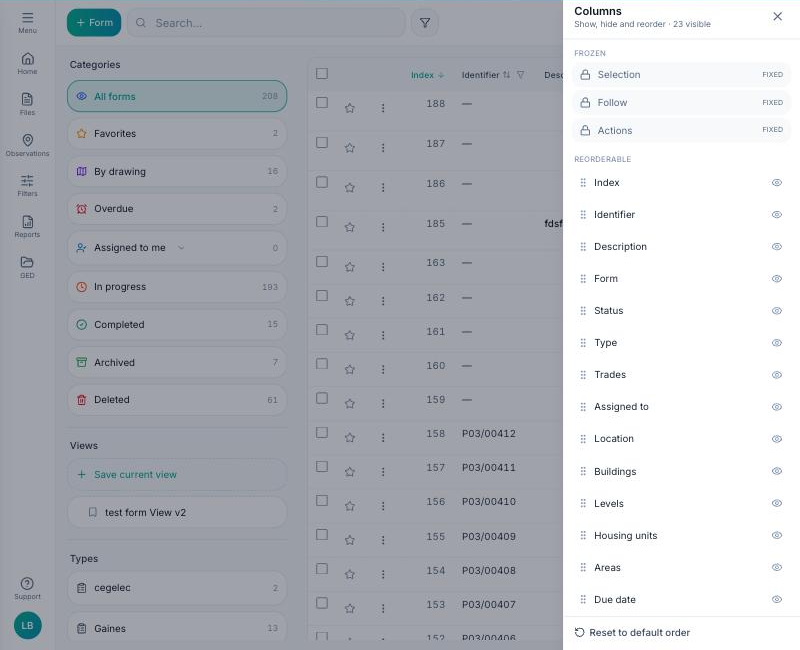
Task: Open actions menu for row 163
Action: [383, 267]
